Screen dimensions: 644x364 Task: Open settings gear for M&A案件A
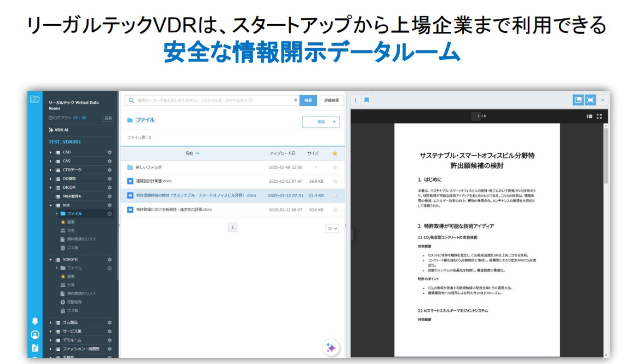point(109,196)
